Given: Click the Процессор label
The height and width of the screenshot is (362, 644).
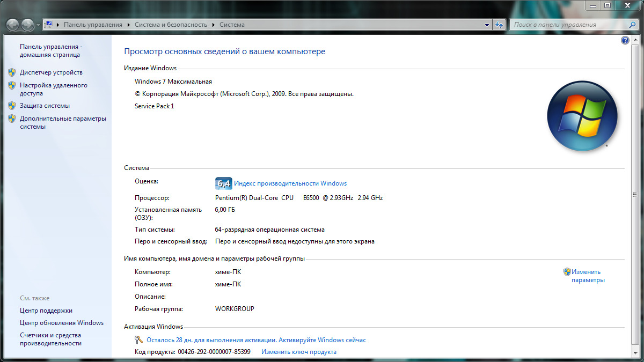Looking at the screenshot, I should (152, 198).
